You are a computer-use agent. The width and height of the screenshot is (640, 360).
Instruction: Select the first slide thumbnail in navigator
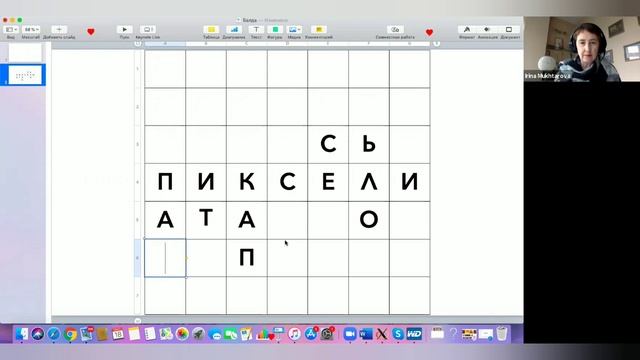click(25, 53)
